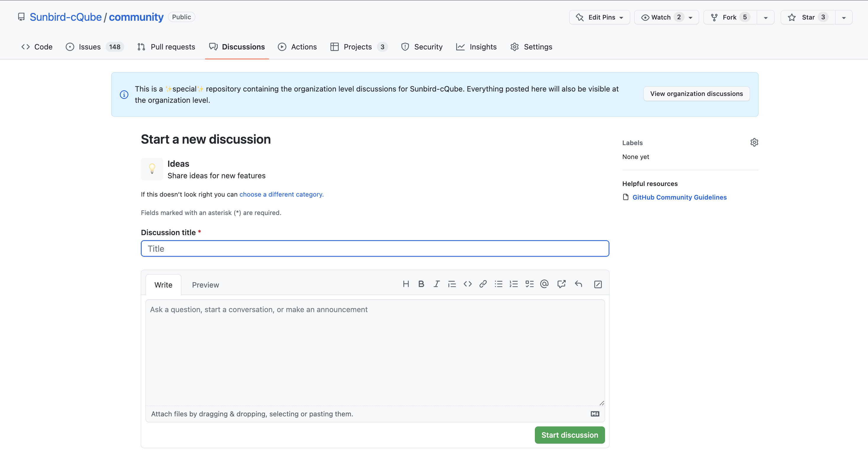
Task: Click Start discussion button
Action: click(x=569, y=435)
